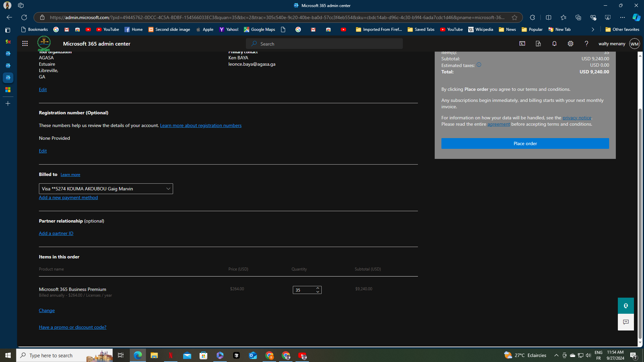Screen dimensions: 644x362
Task: Click the admin center Search box
Action: pyautogui.click(x=324, y=44)
